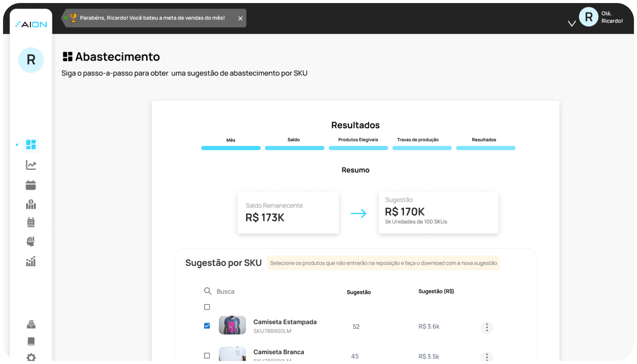Screen dimensions: 637x364
Task: Open the line chart trend sidebar icon
Action: pos(31,165)
